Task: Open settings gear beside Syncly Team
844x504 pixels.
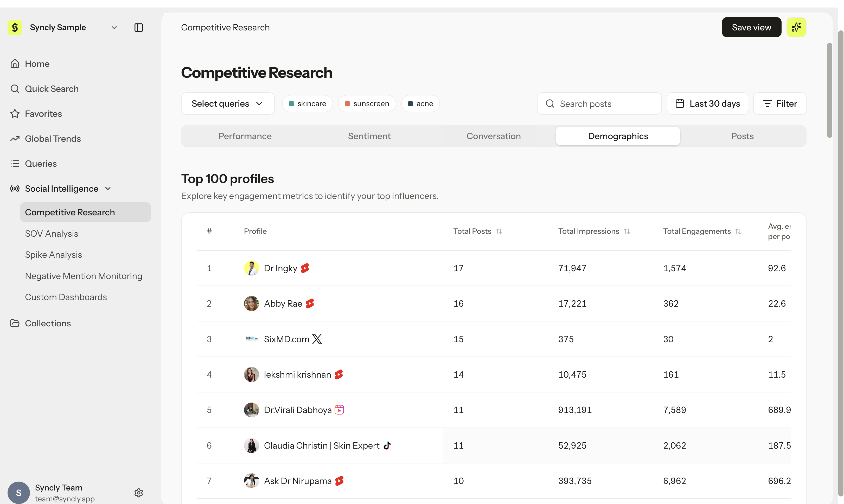Action: (x=139, y=493)
